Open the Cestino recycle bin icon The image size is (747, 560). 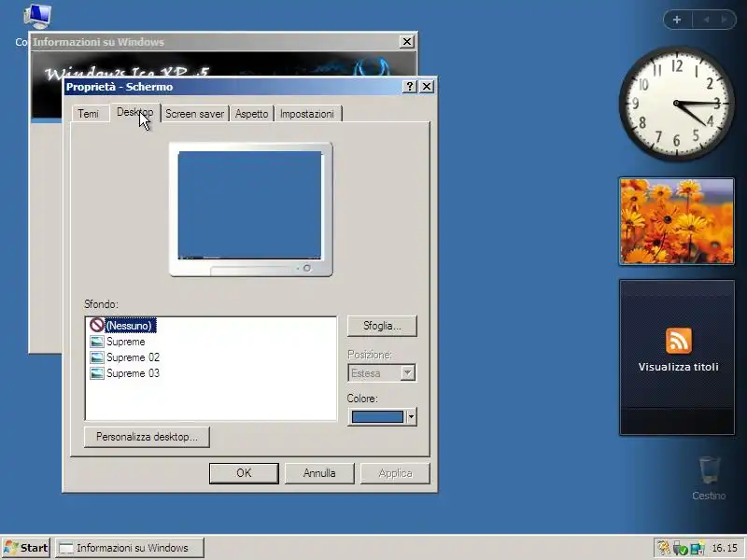tap(709, 478)
